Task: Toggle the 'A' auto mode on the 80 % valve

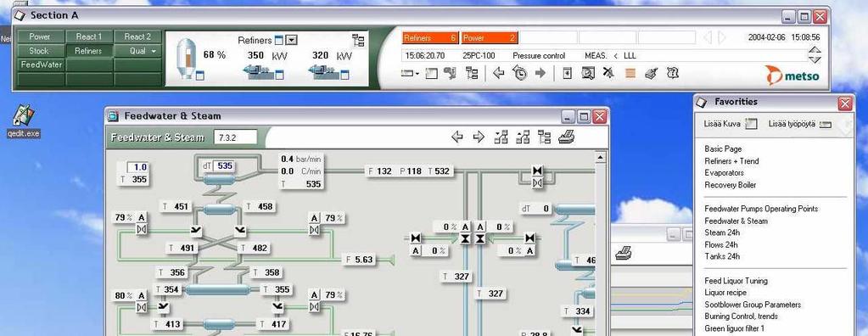Action: (x=142, y=295)
